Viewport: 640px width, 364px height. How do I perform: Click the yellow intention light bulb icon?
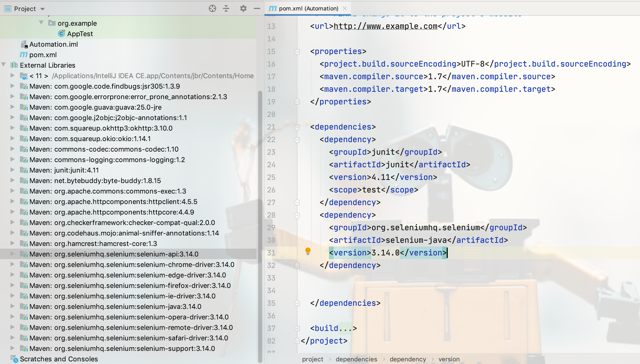[x=308, y=251]
